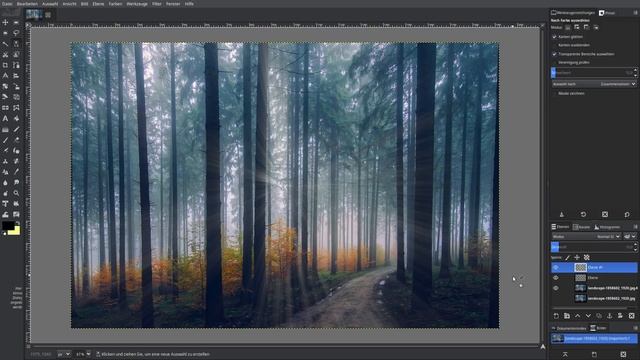Close the open image tab
640x360 pixels.
(x=48, y=15)
